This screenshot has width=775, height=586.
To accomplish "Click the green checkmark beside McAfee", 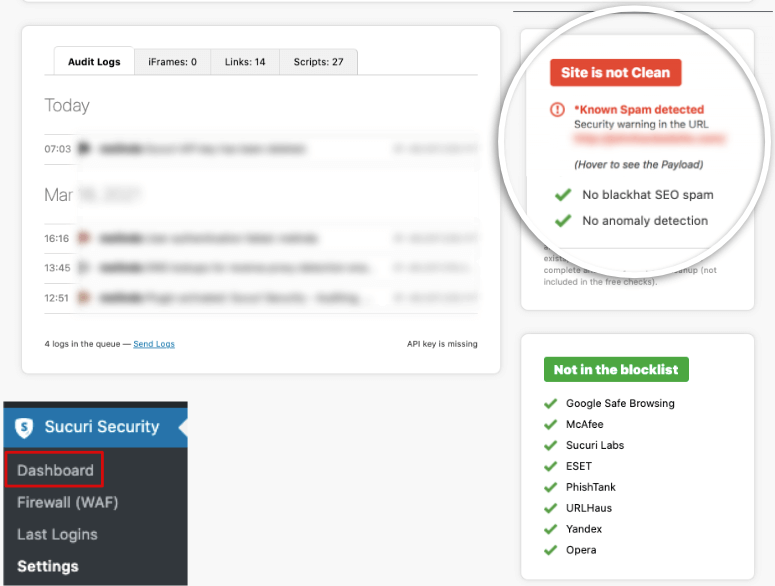I will [x=550, y=424].
